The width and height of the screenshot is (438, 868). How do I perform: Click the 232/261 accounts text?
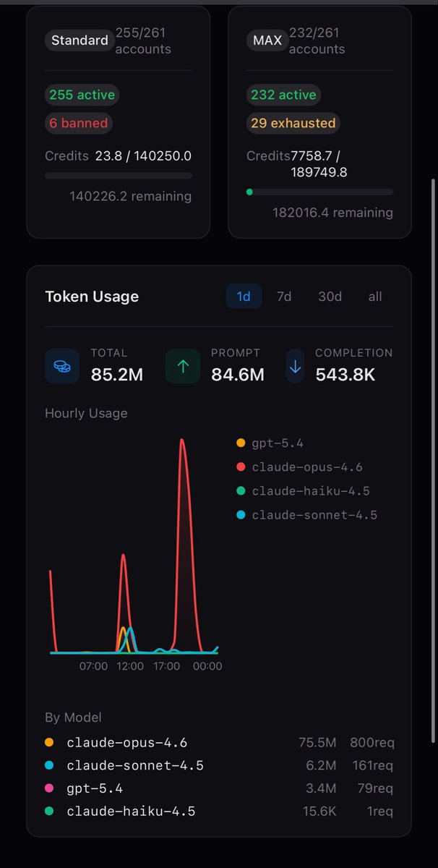tap(317, 41)
